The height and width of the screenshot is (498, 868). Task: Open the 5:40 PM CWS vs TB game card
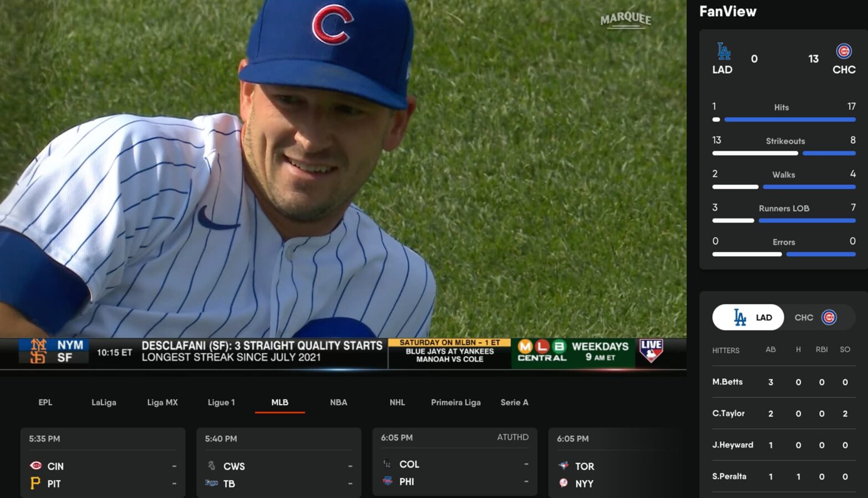[278, 462]
